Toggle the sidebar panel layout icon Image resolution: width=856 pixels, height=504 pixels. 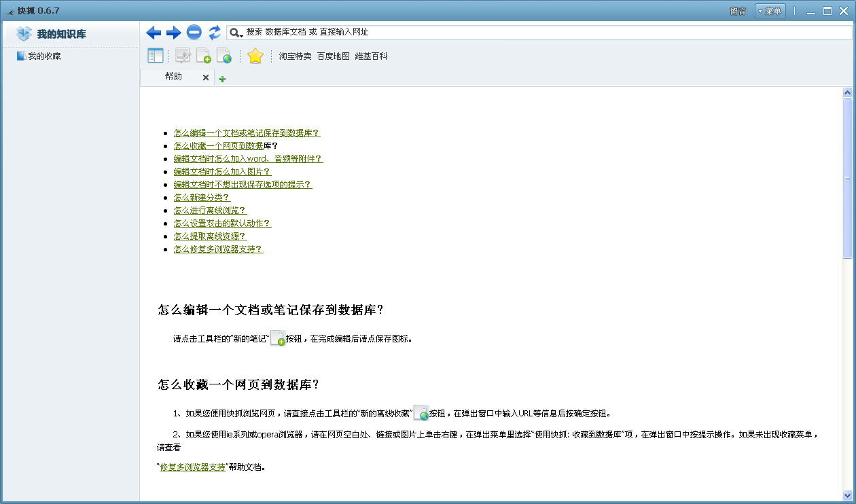[156, 56]
